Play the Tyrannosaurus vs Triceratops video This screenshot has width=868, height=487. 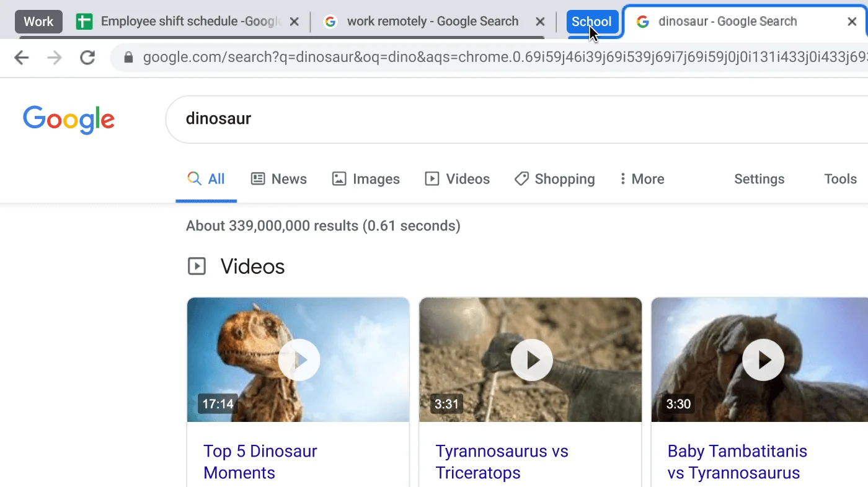coord(531,360)
